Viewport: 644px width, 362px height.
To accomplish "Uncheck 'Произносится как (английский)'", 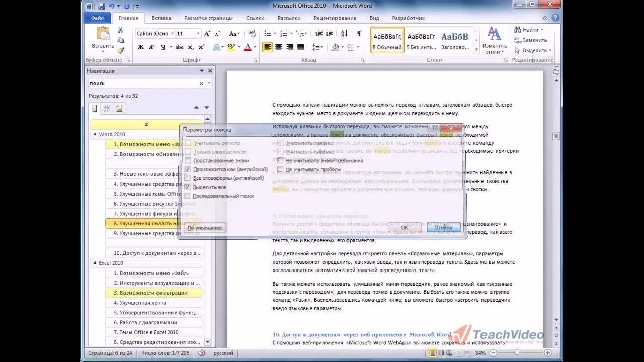I will [188, 169].
